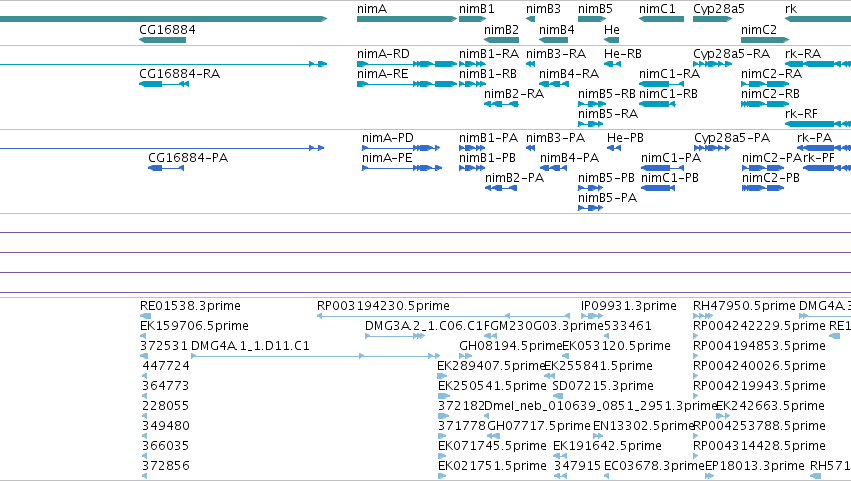Select EST EK191642.5prime
The width and height of the screenshot is (851, 481).
[x=607, y=446]
